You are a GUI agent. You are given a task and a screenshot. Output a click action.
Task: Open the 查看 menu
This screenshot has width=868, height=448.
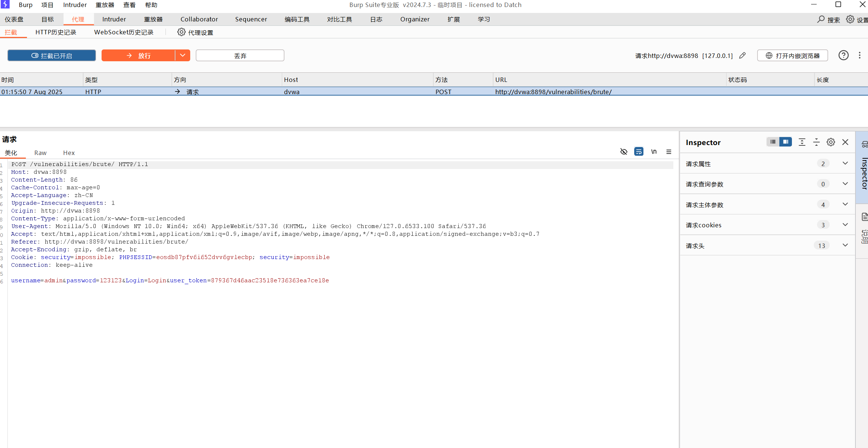(x=129, y=5)
